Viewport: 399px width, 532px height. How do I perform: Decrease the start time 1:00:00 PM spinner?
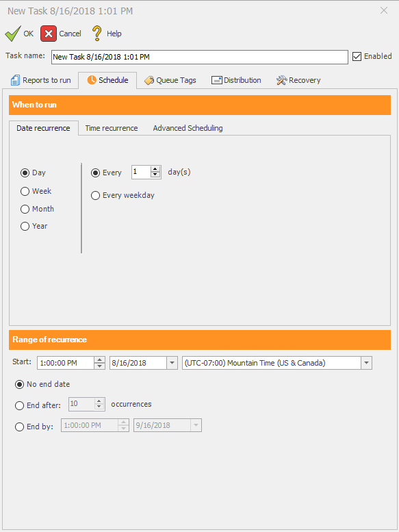(x=99, y=366)
